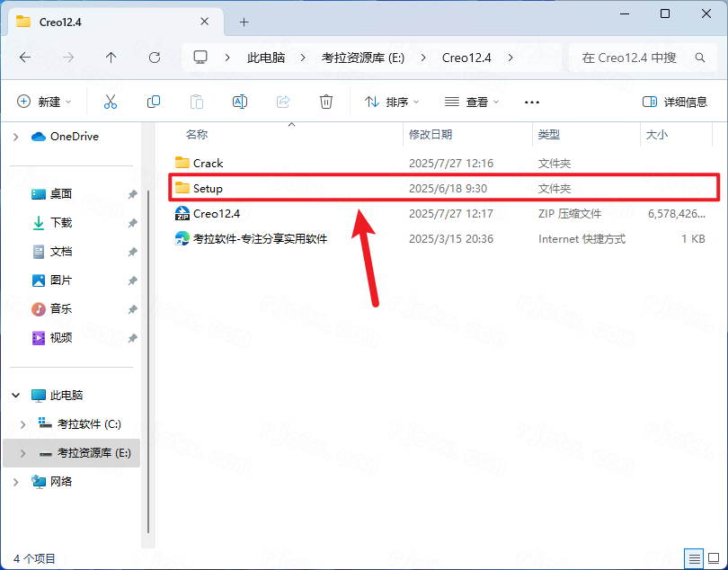
Task: Expand the 考拉软件 (C:) drive node
Action: 22,424
